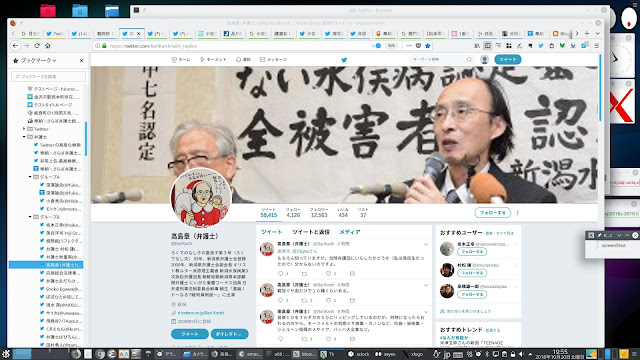Click the green extension icon in toolbar
640x360 pixels.
562,46
